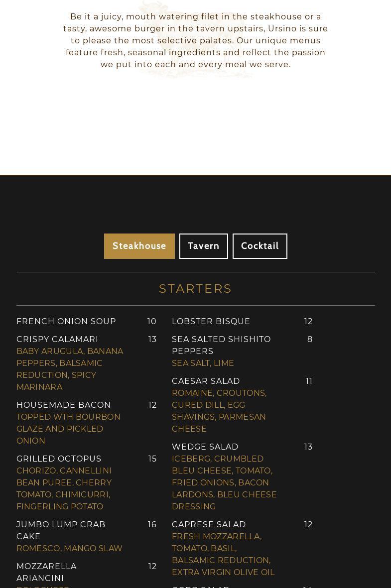This screenshot has height=588, width=391.
Task: Click the Crispy Calamari price of 13
Action: (x=152, y=340)
